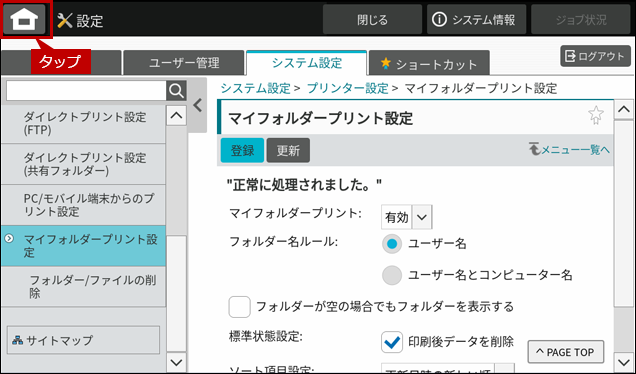Open PC/モバイル端末からのプリント設定 item
This screenshot has height=374, width=636.
[84, 205]
